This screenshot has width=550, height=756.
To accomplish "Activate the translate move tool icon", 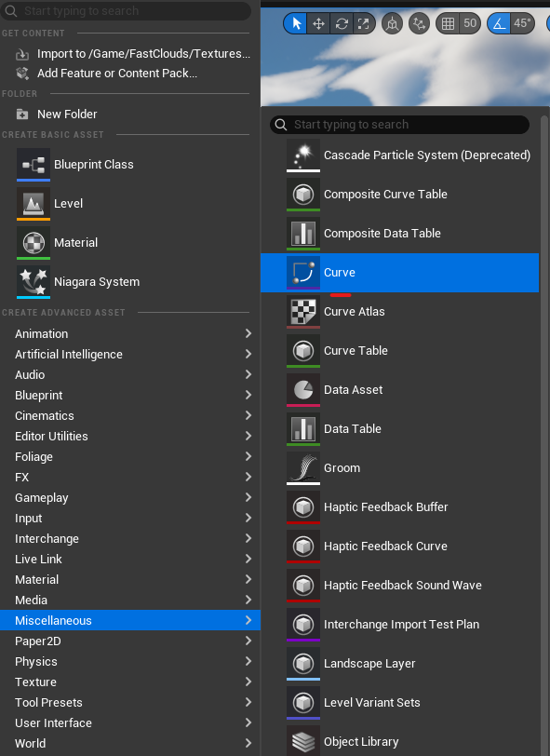I will point(318,23).
